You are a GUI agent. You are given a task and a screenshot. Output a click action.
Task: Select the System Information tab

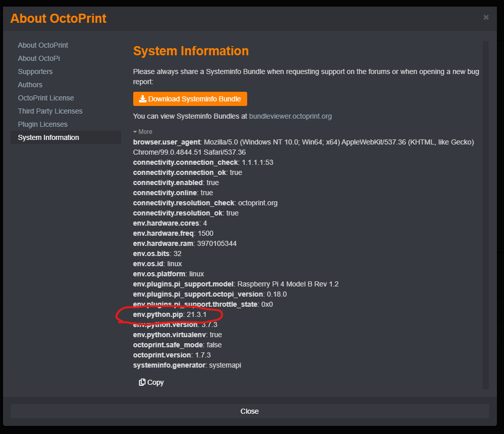tap(49, 137)
